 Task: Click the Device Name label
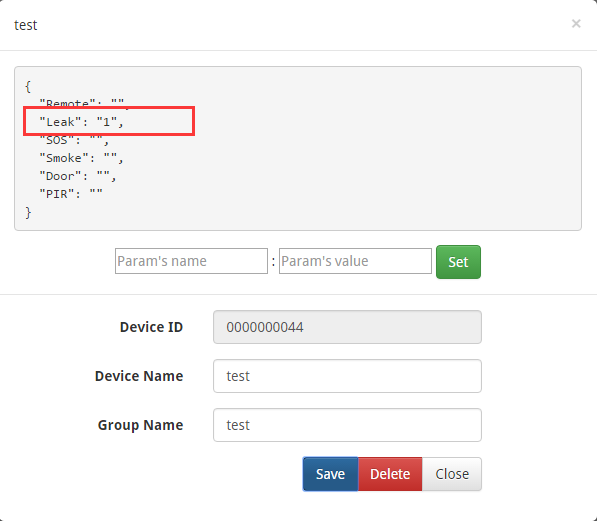139,376
